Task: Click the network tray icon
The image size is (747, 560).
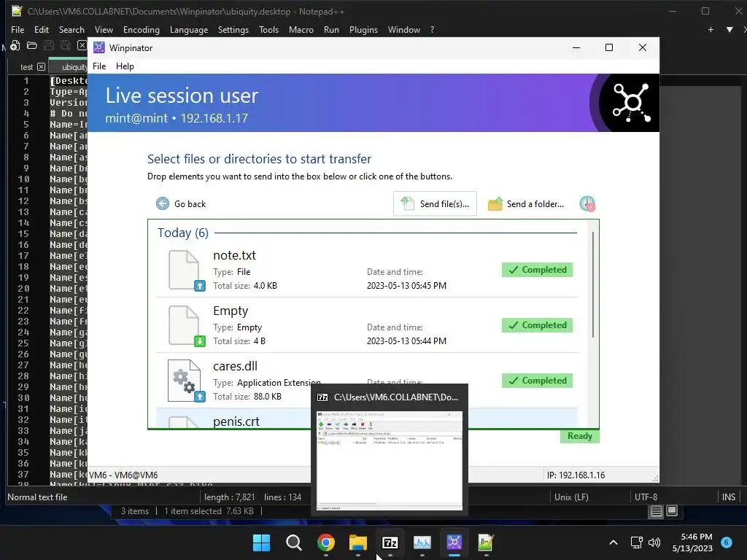Action: coord(636,542)
